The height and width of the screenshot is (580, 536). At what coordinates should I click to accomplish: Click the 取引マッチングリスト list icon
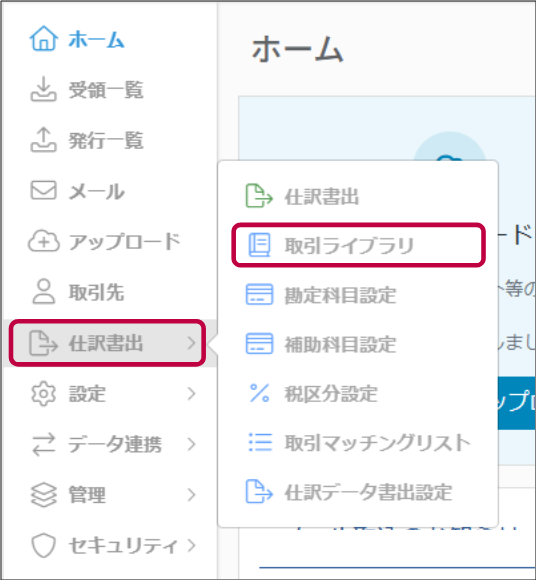260,442
